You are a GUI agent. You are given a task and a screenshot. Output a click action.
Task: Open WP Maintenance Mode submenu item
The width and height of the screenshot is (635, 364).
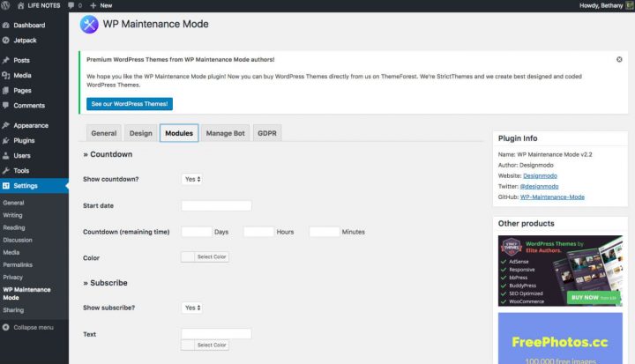point(26,293)
